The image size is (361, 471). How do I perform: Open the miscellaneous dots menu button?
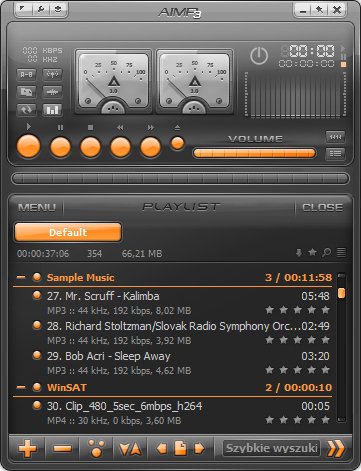[x=96, y=448]
